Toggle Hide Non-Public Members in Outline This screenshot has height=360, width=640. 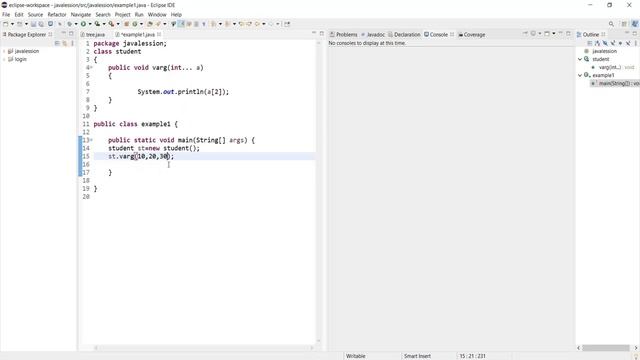620,43
